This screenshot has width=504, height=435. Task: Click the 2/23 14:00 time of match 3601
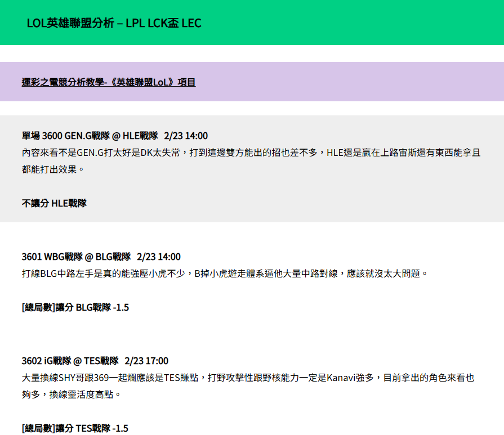pyautogui.click(x=159, y=257)
